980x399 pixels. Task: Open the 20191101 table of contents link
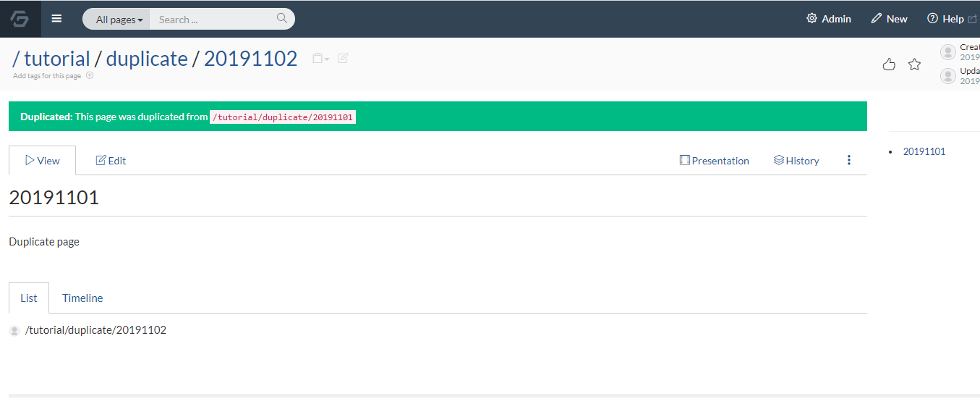924,151
